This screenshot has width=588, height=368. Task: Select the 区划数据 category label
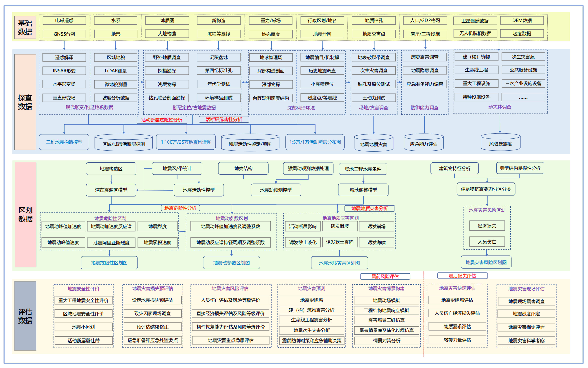pos(26,214)
